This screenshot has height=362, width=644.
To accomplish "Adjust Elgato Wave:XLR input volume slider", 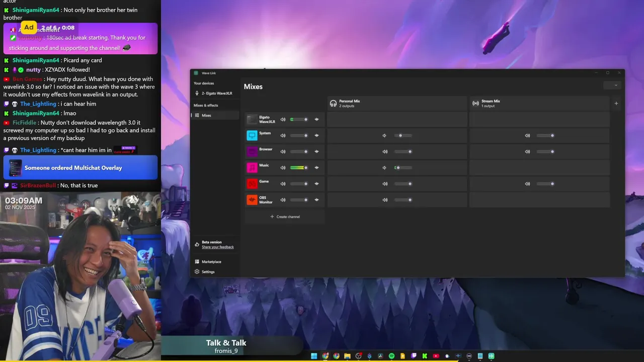I will click(299, 119).
